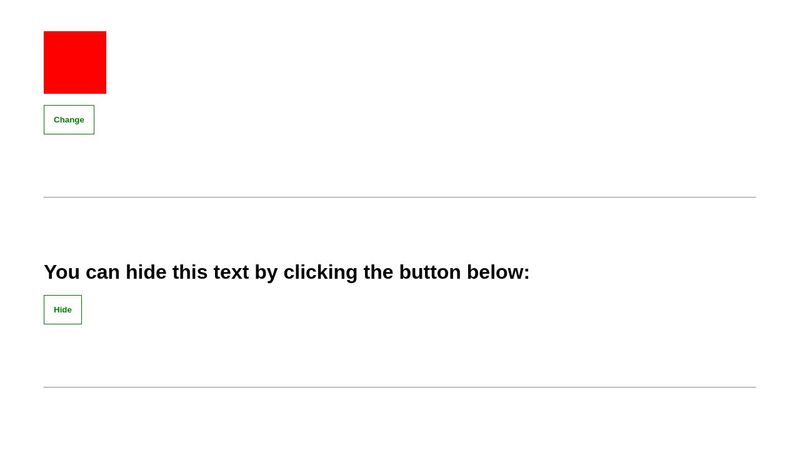Click the divider line below the Change button

[x=400, y=197]
